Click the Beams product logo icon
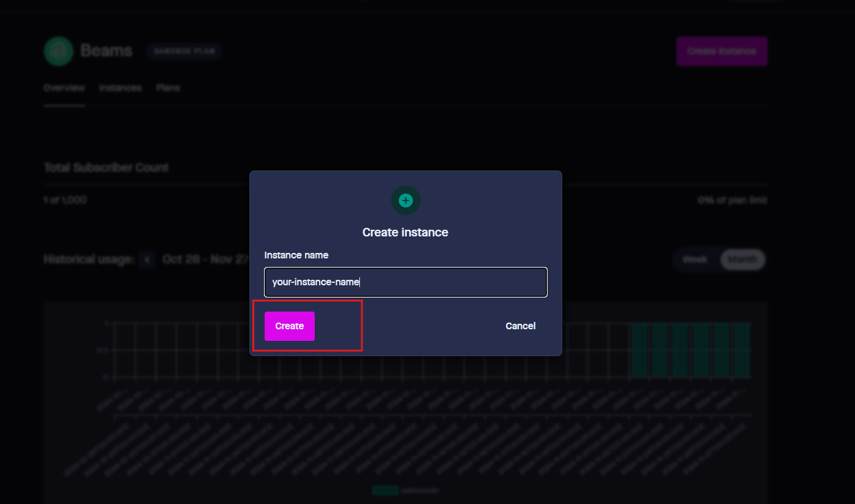855x504 pixels. pyautogui.click(x=58, y=51)
